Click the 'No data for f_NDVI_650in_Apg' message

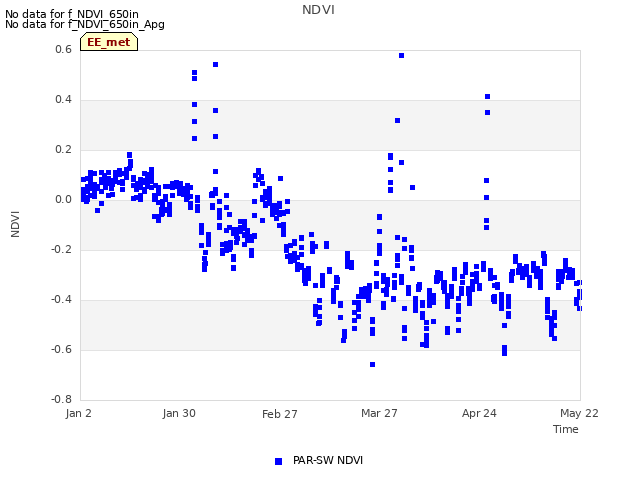[85, 24]
